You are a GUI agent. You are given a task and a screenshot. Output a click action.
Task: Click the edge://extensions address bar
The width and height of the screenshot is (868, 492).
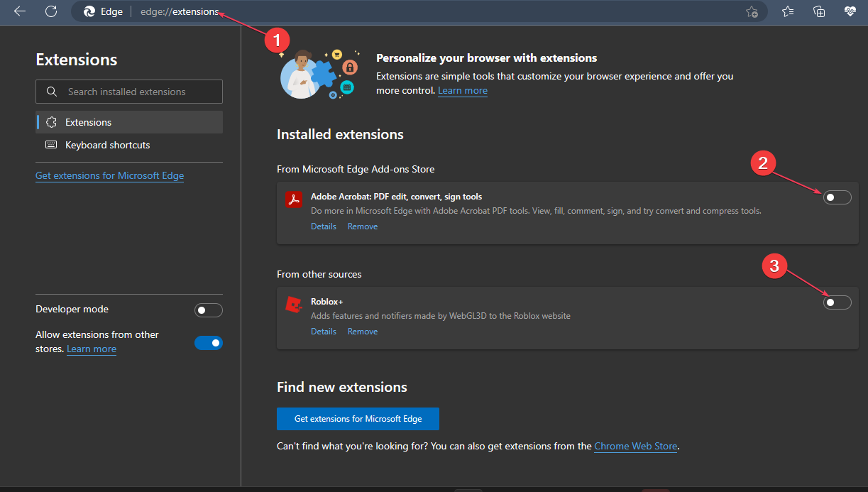click(x=419, y=11)
